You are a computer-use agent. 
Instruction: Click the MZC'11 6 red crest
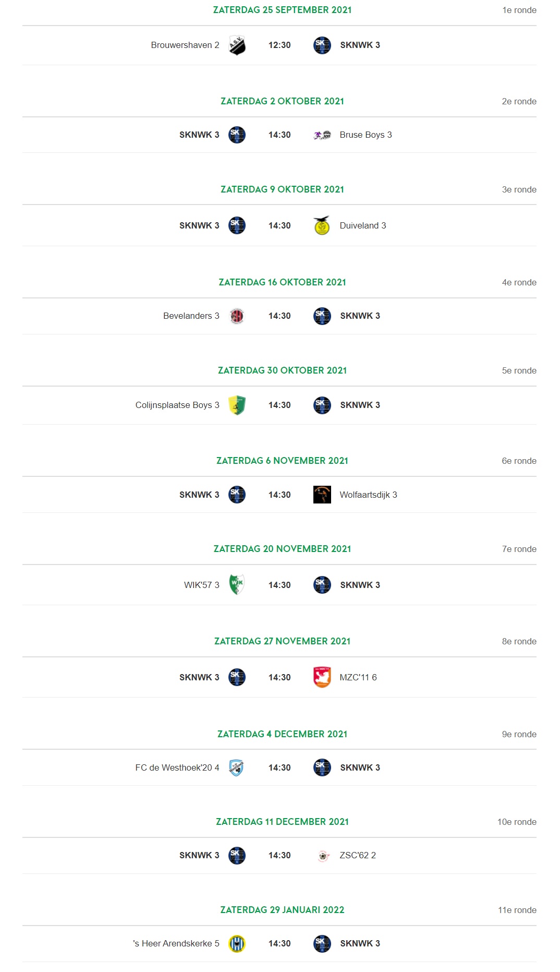(322, 677)
